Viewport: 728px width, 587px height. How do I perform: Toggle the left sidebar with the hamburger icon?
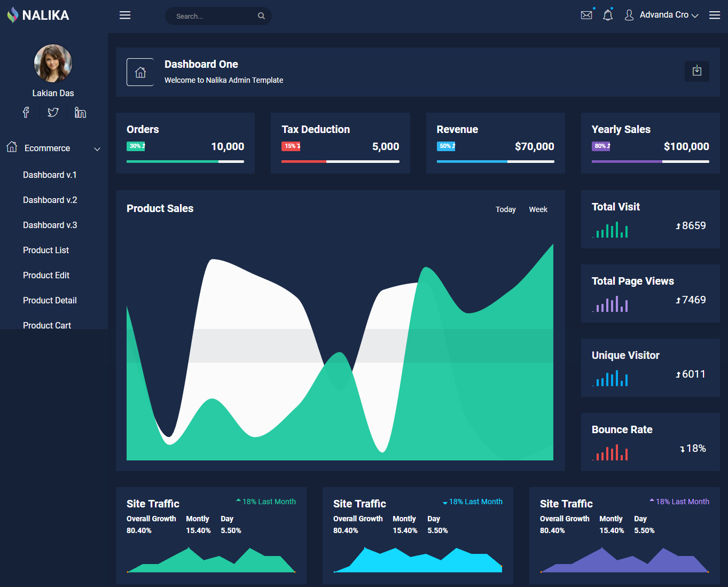point(124,15)
